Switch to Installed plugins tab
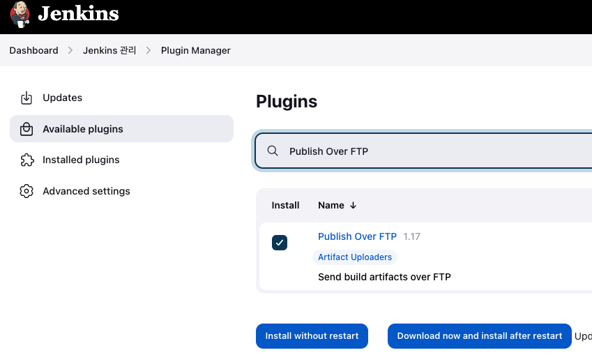 pyautogui.click(x=121, y=160)
